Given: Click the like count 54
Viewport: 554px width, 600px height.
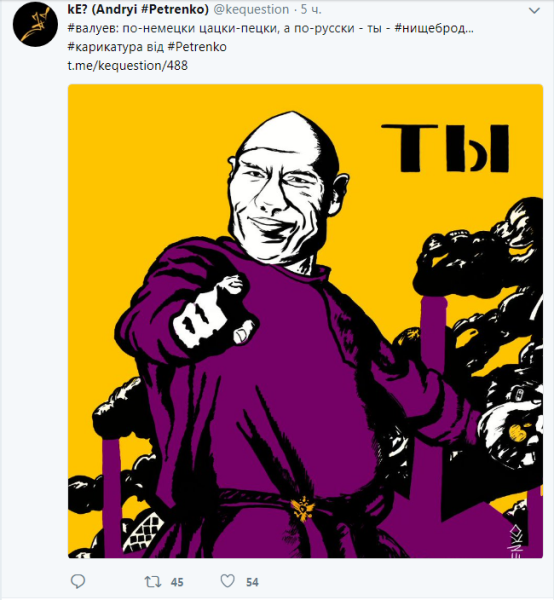Looking at the screenshot, I should pos(252,582).
